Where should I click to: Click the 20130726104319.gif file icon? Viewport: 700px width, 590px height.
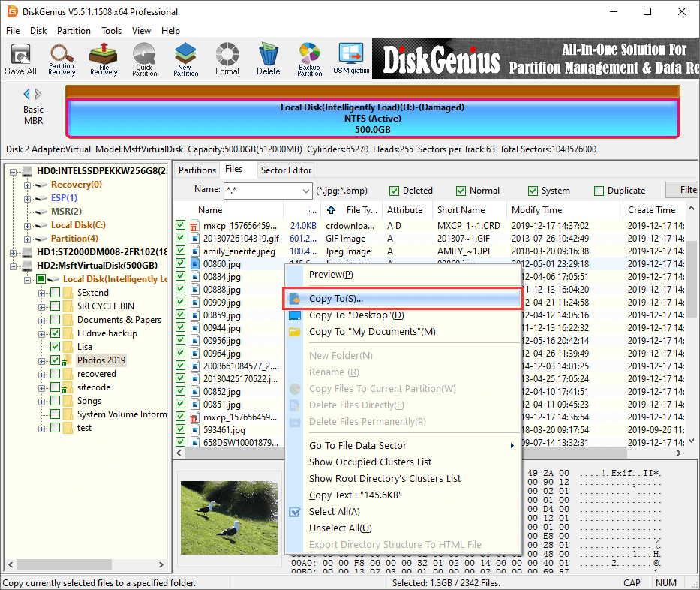(195, 239)
